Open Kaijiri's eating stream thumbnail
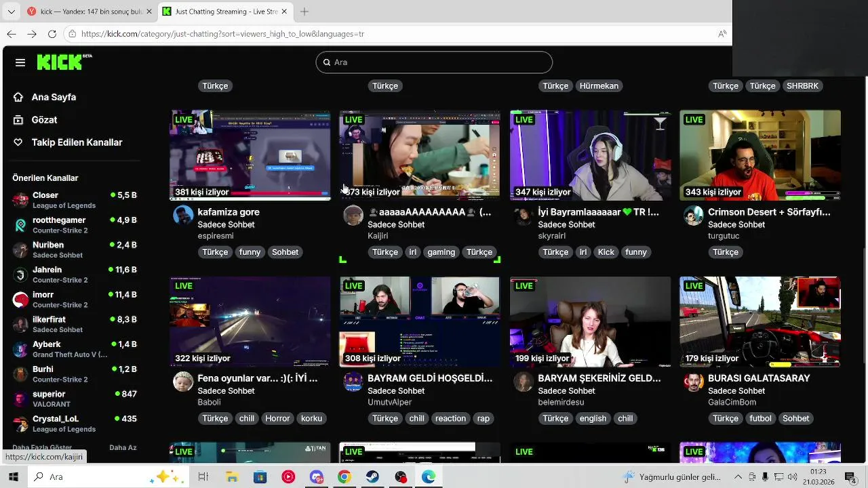Screen dimensions: 868x488 point(420,155)
